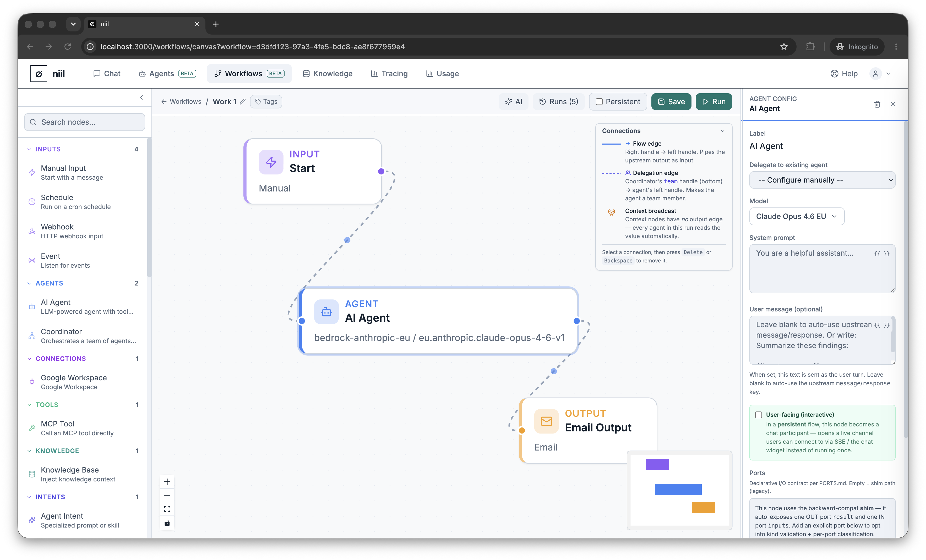Collapse the Connections legend panel
This screenshot has height=560, width=926.
[x=722, y=131]
